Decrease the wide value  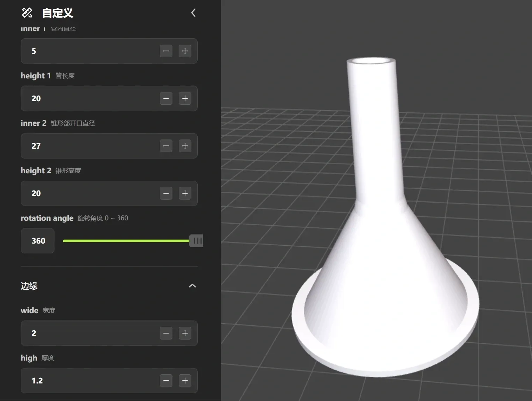click(166, 333)
